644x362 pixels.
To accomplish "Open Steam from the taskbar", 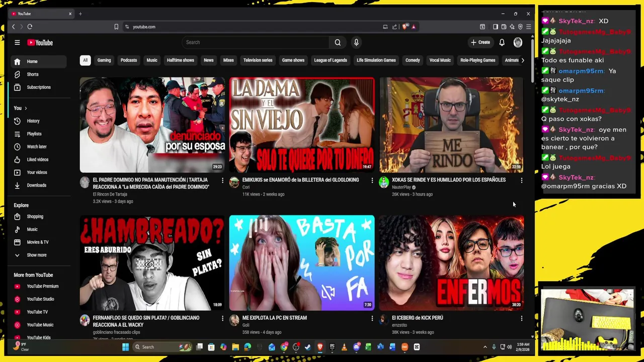I will (x=308, y=347).
